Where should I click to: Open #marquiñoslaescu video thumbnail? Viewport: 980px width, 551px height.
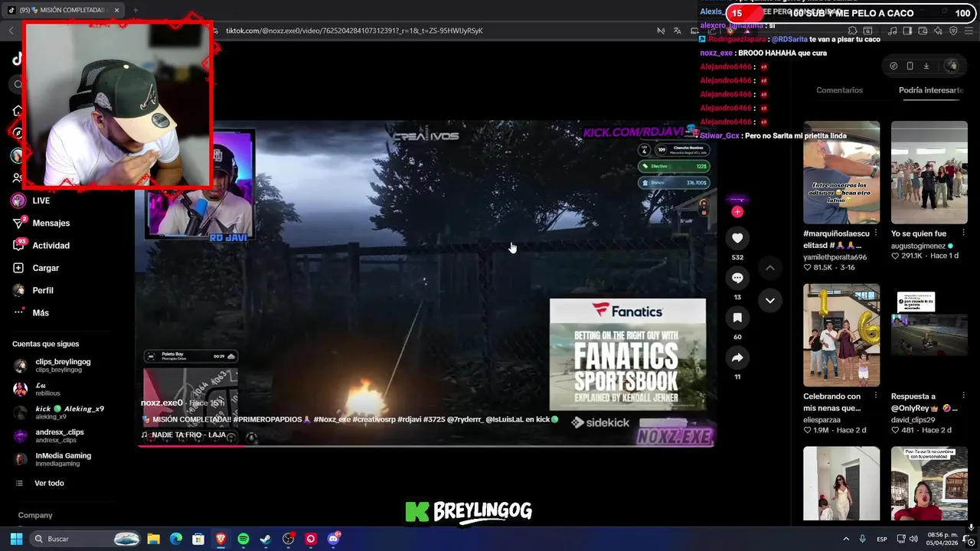click(x=841, y=172)
